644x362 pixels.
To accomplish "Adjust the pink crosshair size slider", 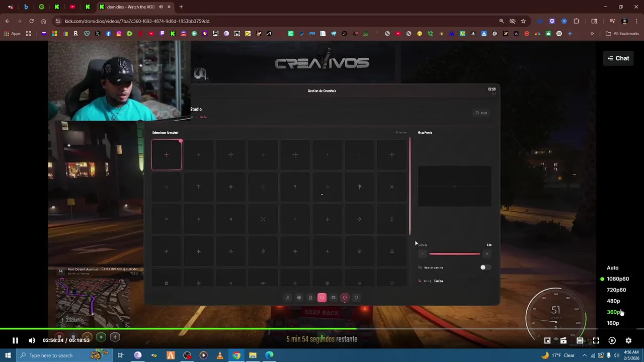I will pos(454,254).
